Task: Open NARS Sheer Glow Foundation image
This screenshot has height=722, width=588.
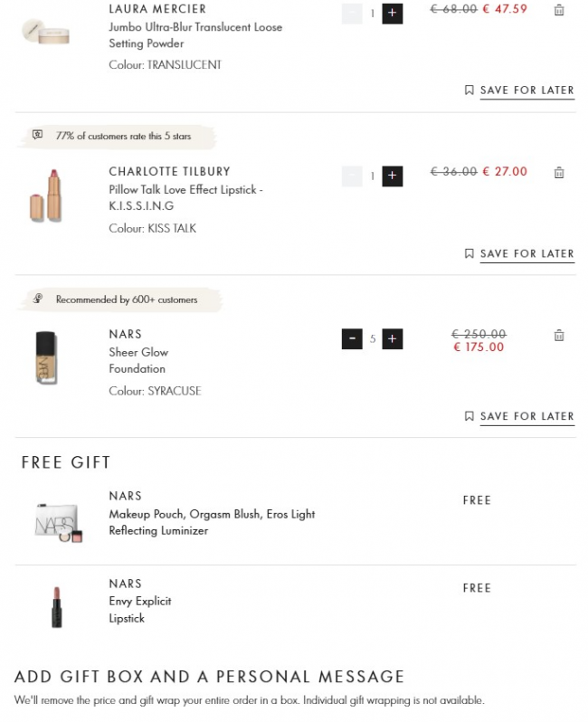Action: coord(48,357)
